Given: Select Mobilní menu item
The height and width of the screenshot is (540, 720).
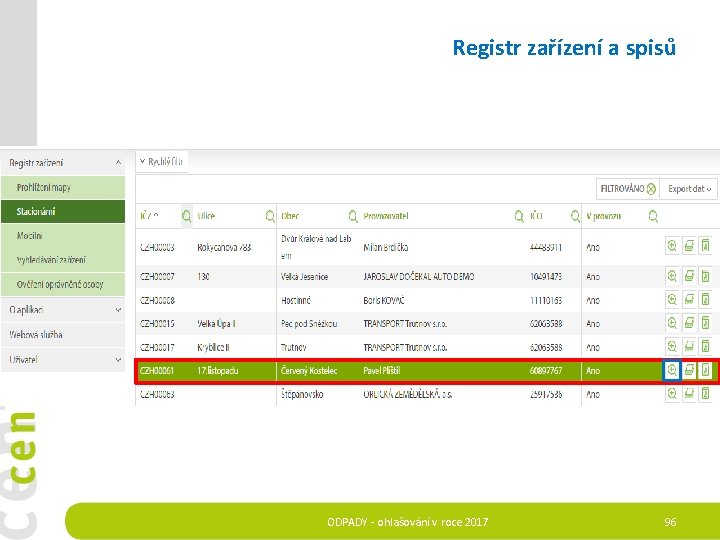Looking at the screenshot, I should click(63, 236).
